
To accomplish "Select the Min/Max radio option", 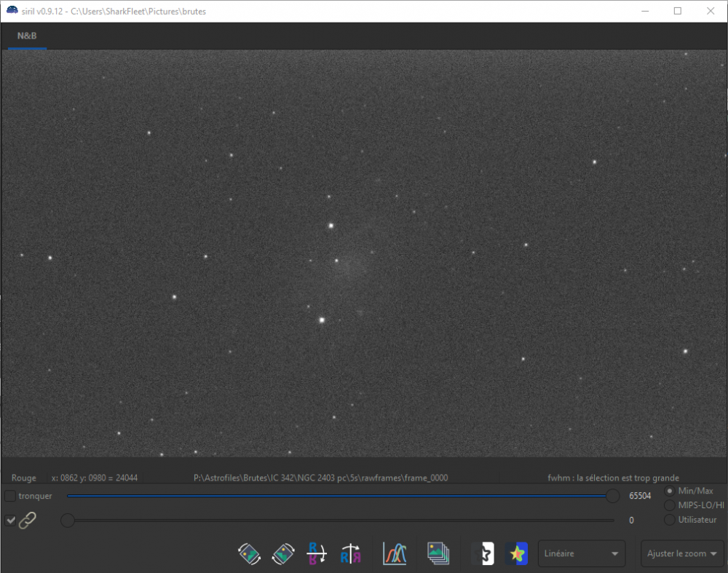I will point(670,491).
